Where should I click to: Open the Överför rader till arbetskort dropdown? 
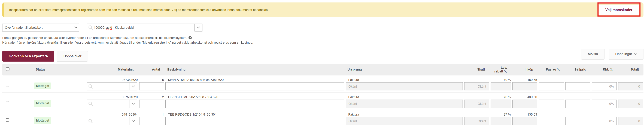(x=41, y=27)
